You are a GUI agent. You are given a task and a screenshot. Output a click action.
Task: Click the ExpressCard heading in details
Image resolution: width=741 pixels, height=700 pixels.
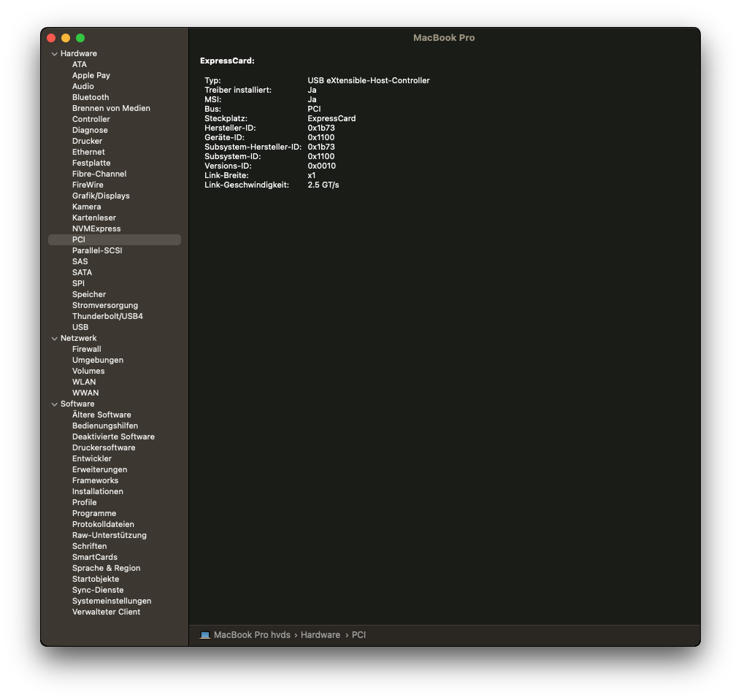[x=227, y=61]
